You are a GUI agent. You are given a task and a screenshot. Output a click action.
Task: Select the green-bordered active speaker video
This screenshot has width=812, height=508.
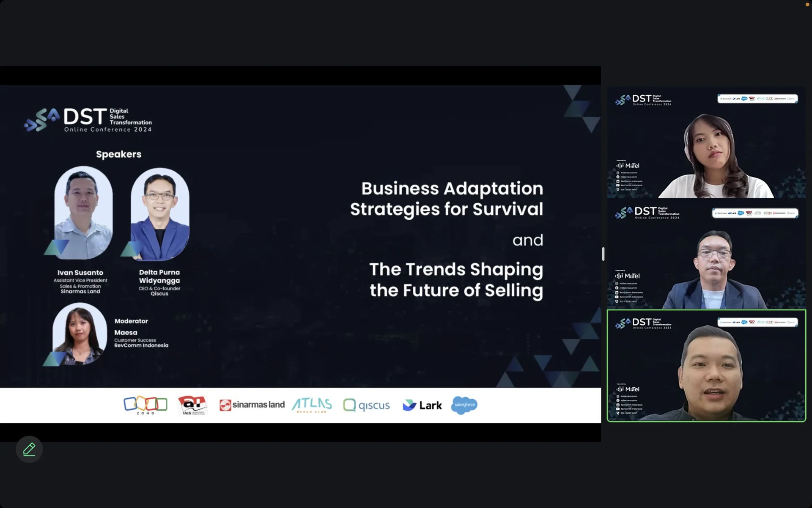706,366
